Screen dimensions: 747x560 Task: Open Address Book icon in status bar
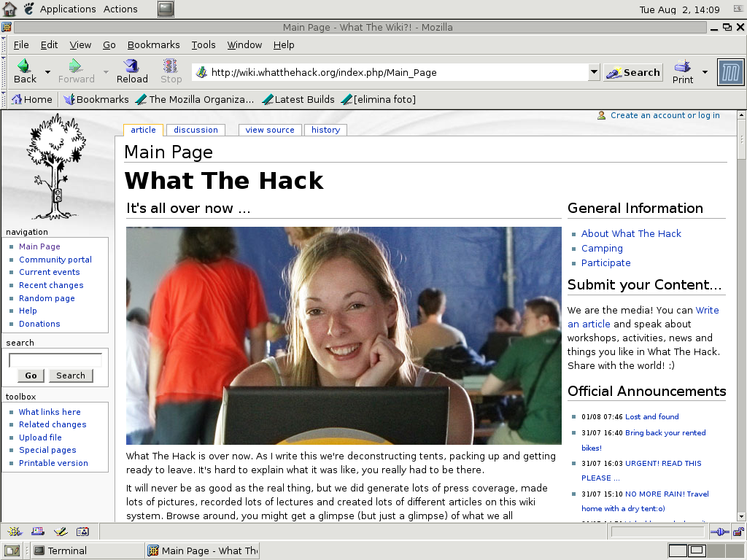tap(83, 532)
